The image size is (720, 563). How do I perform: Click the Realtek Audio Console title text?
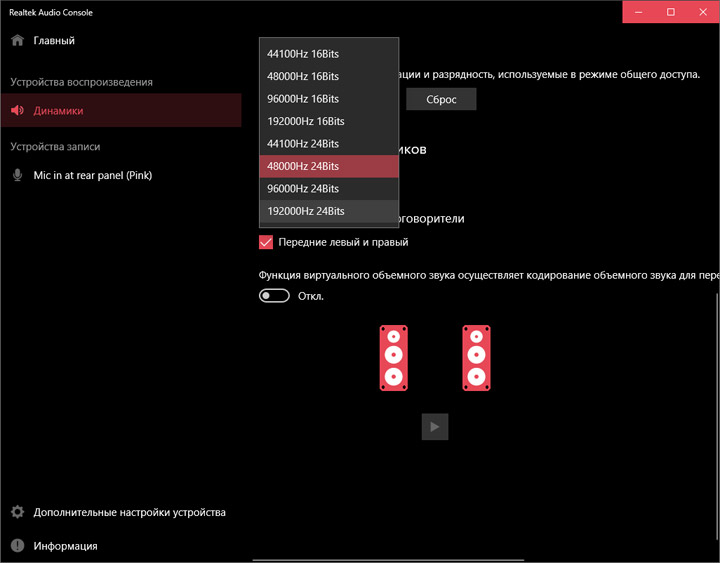point(51,12)
